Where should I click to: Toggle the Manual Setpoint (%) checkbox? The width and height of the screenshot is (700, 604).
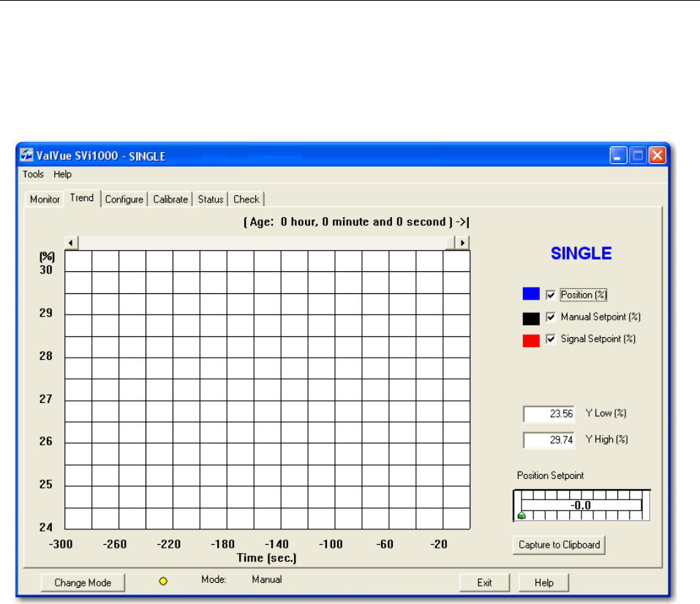(551, 317)
